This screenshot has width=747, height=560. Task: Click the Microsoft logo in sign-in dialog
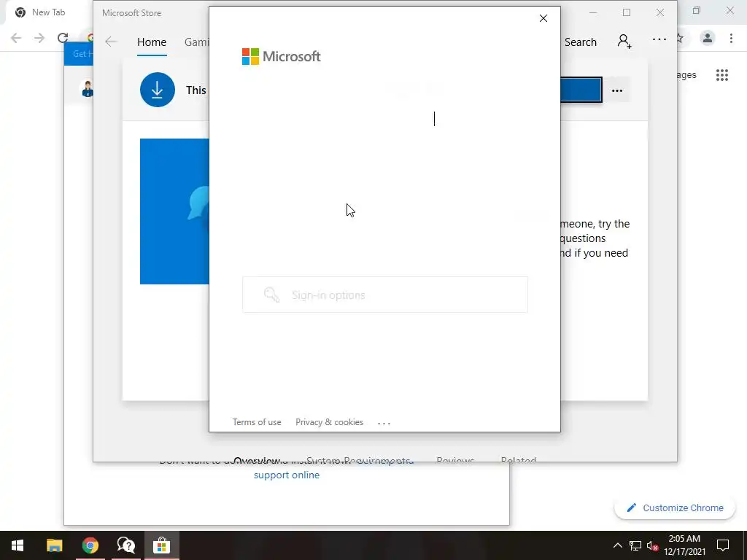[x=281, y=56]
